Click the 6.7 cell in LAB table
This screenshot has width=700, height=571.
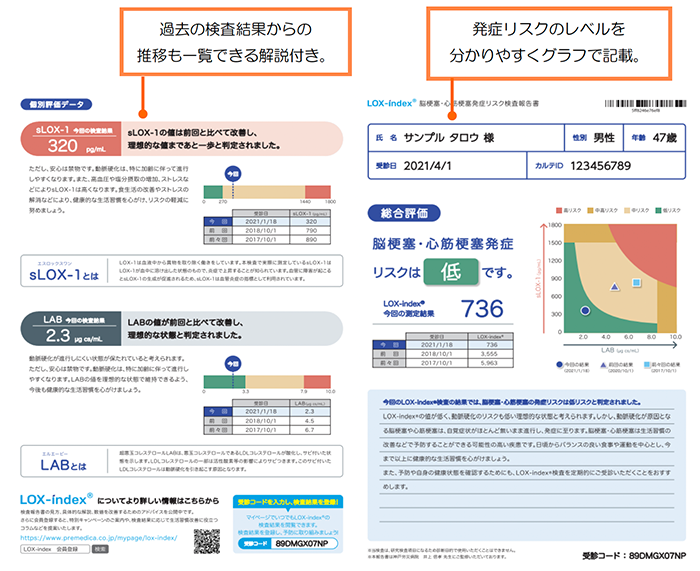(310, 429)
